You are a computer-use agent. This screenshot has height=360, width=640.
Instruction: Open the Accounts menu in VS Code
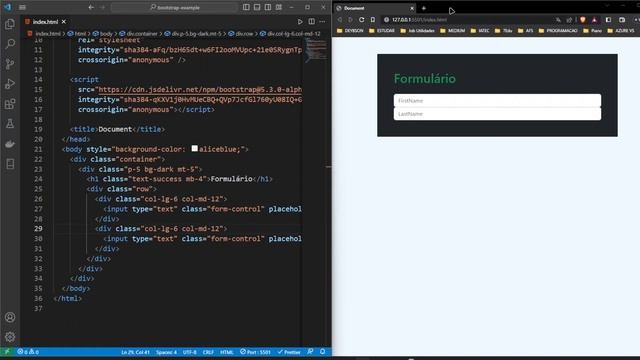(10, 317)
